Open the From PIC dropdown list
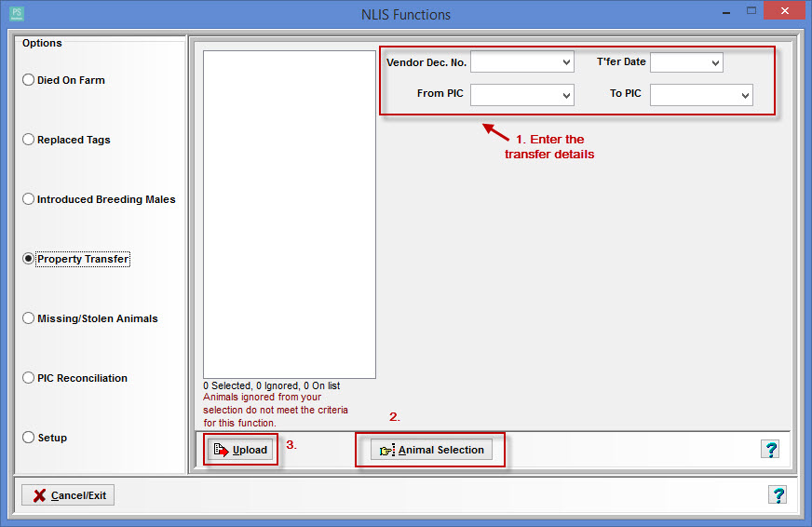Screen dimensions: 812x527 (566, 95)
